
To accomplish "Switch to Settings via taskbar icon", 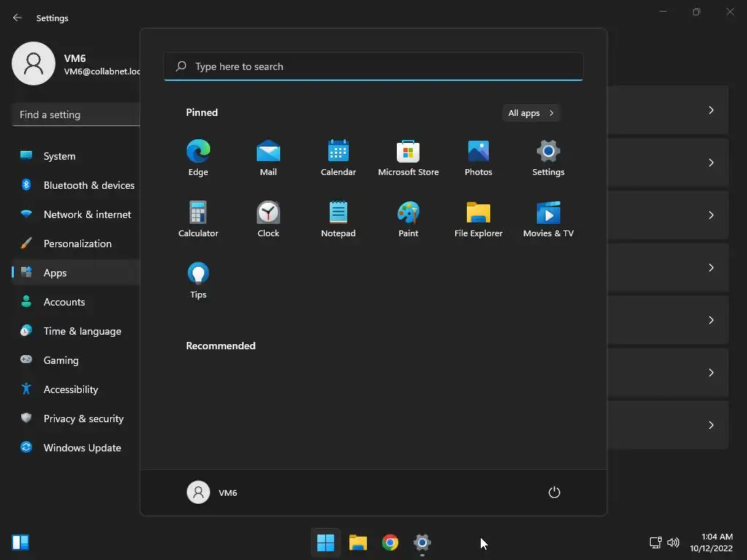I will click(422, 542).
